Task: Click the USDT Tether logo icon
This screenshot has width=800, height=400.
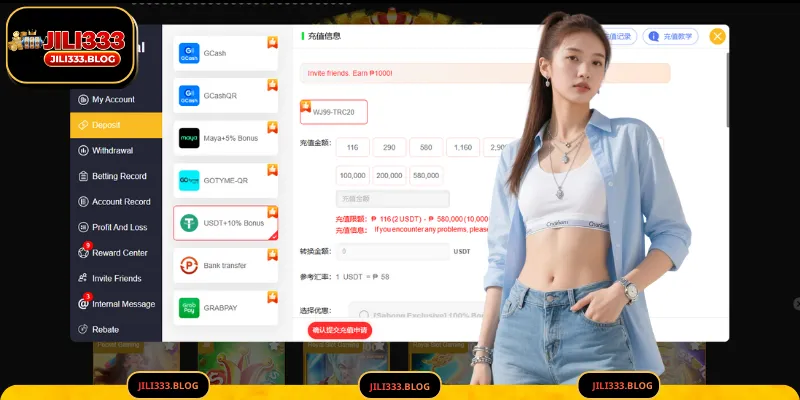Action: click(189, 223)
